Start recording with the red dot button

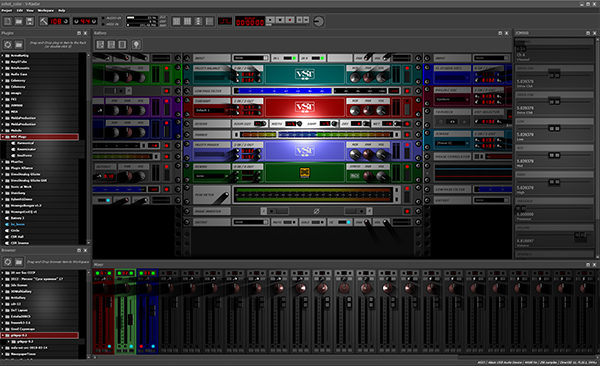290,20
